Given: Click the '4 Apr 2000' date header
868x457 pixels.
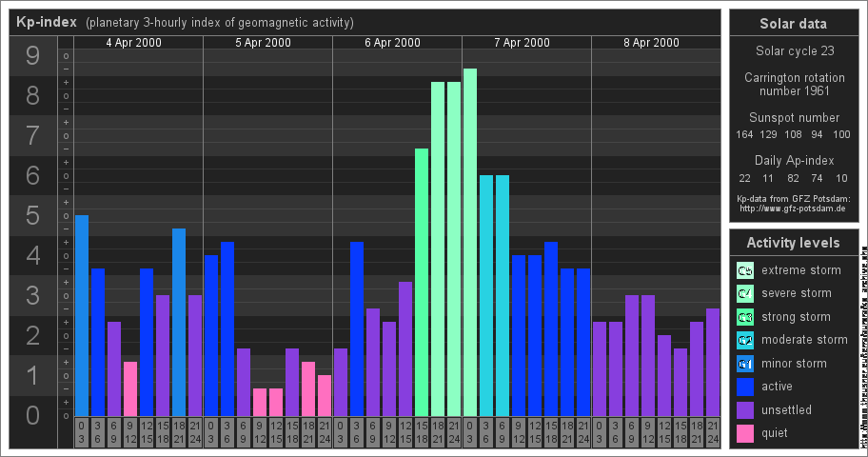Looking at the screenshot, I should tap(133, 43).
